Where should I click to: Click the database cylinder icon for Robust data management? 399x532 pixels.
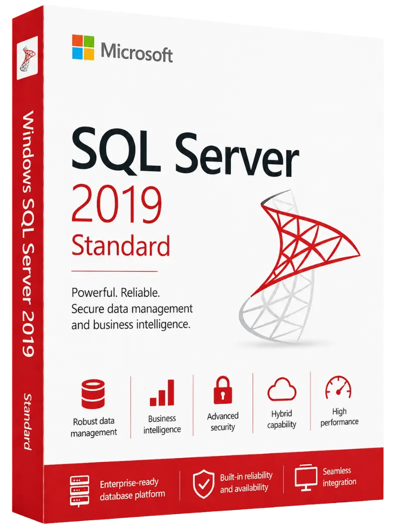(x=93, y=394)
